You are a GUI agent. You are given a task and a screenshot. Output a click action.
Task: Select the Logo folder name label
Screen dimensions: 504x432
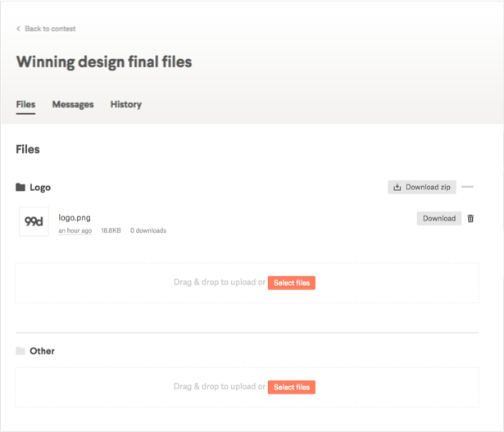(x=40, y=188)
